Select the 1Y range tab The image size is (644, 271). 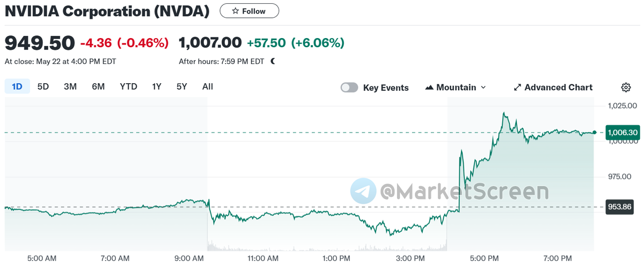tap(157, 86)
